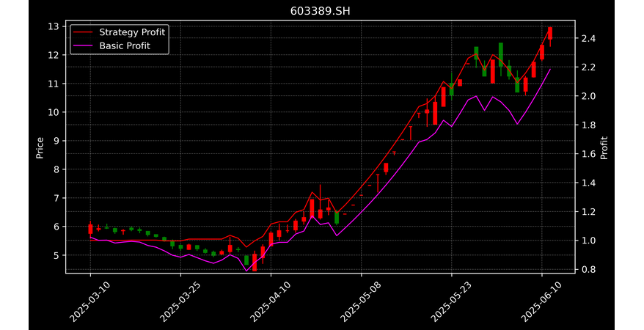Click the Price axis label
This screenshot has width=644, height=330.
point(40,147)
